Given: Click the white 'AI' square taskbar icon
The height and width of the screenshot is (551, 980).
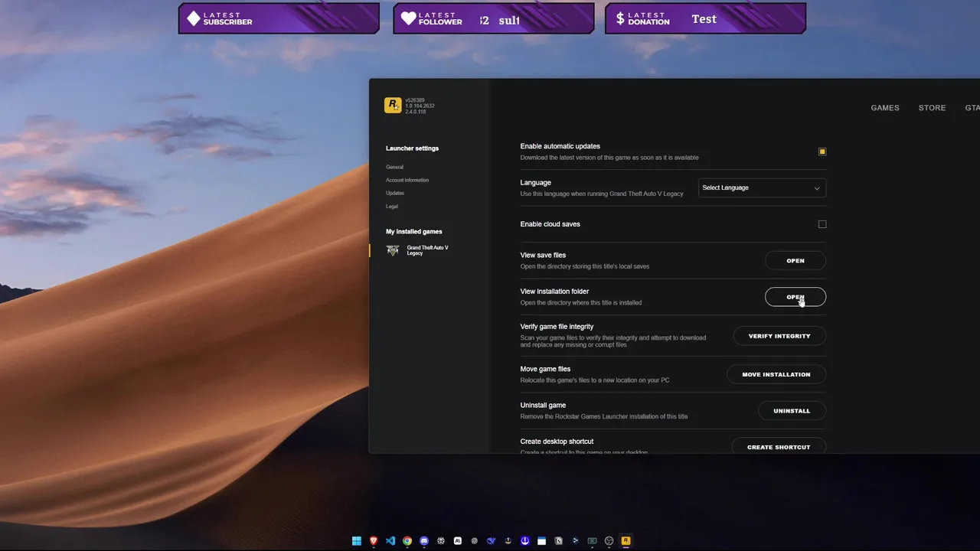Looking at the screenshot, I should pos(458,541).
